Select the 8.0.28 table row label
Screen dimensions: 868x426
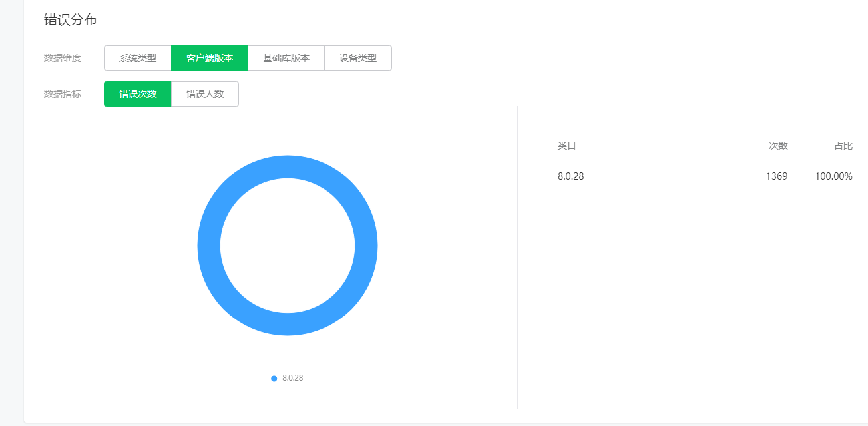(570, 176)
